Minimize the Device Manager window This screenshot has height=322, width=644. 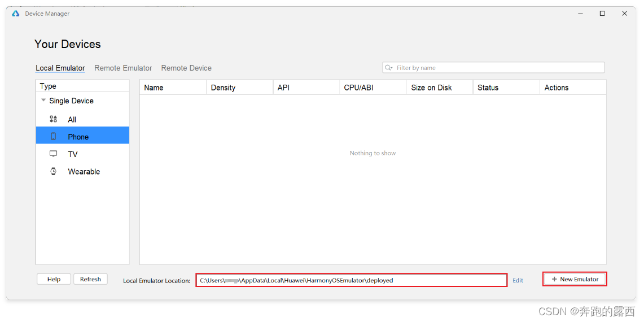(580, 14)
